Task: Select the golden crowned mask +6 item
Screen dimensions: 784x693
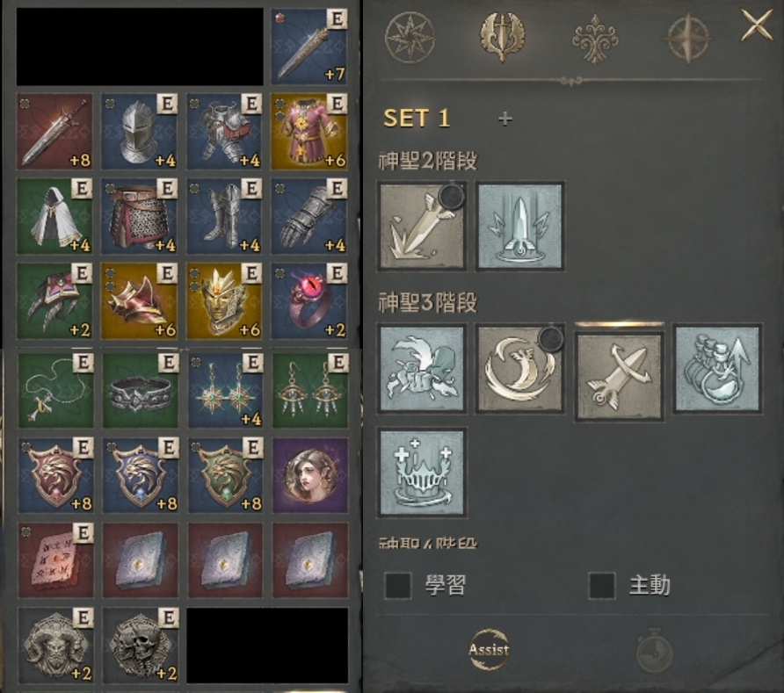Action: [x=224, y=301]
